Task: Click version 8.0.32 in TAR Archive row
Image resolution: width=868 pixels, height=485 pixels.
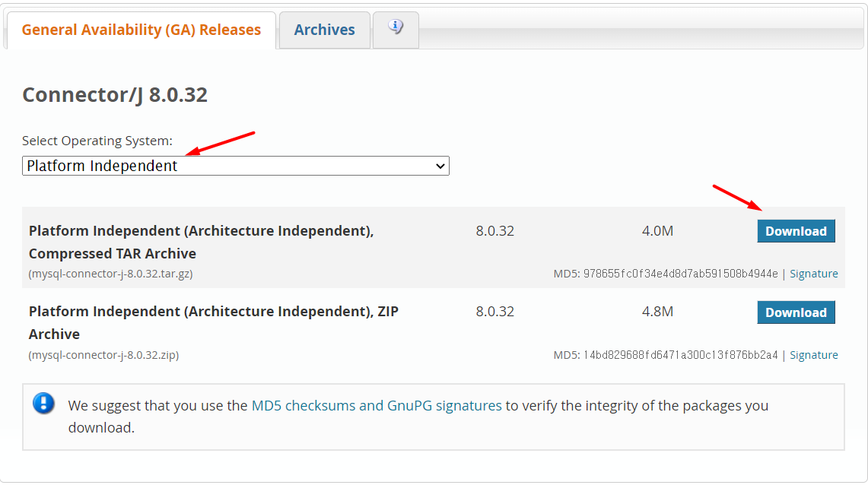Action: 495,231
